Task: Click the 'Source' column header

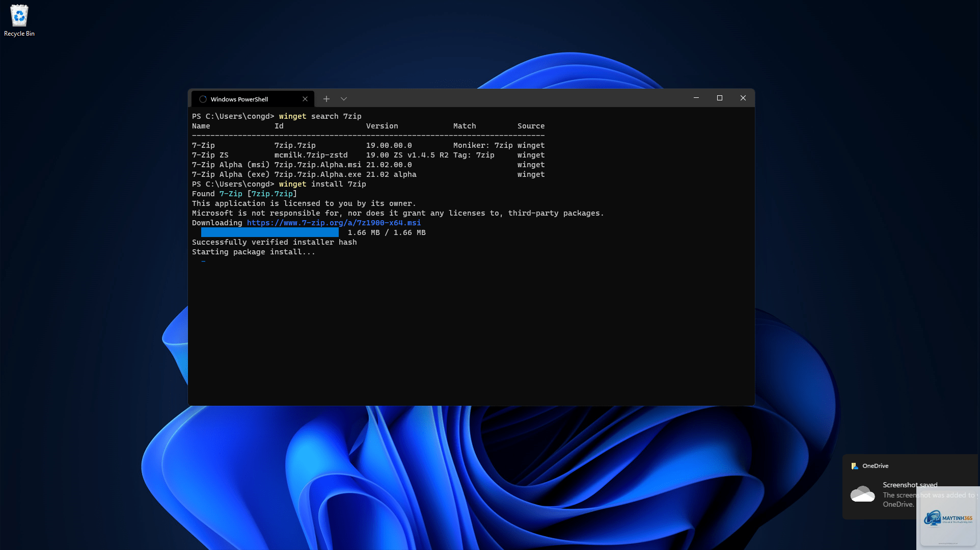Action: 531,126
